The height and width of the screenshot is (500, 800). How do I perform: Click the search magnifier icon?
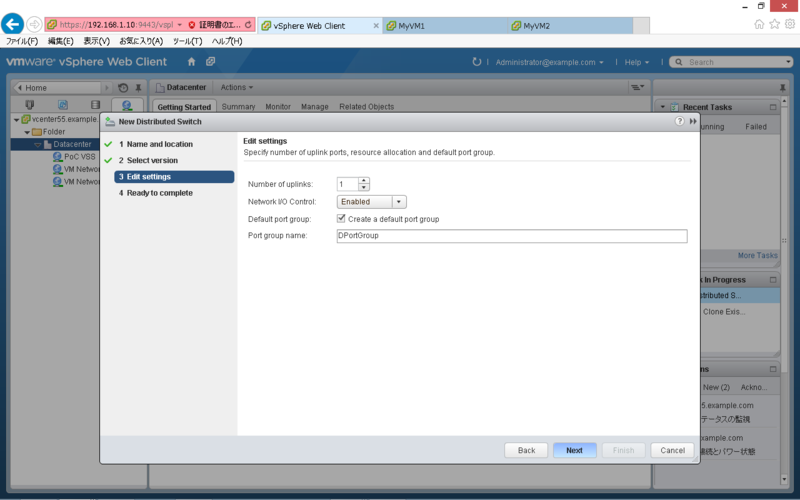[x=679, y=62]
